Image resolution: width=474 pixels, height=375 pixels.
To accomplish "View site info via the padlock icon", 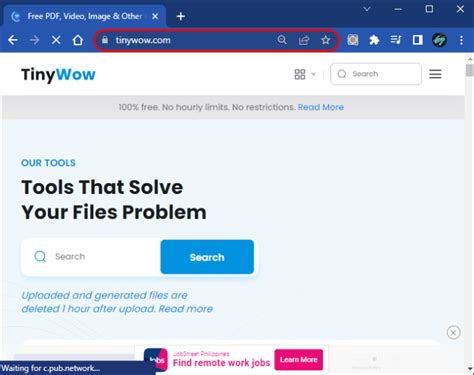I will click(105, 40).
